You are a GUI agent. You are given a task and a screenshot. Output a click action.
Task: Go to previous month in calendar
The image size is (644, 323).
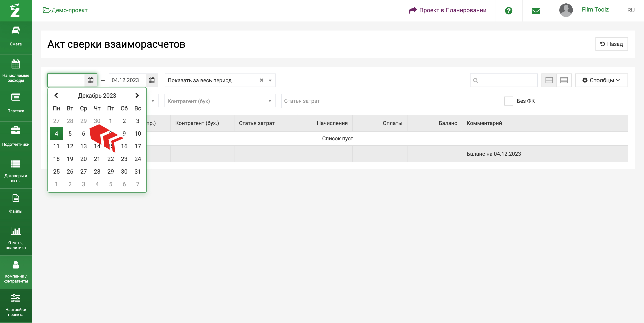pos(56,95)
